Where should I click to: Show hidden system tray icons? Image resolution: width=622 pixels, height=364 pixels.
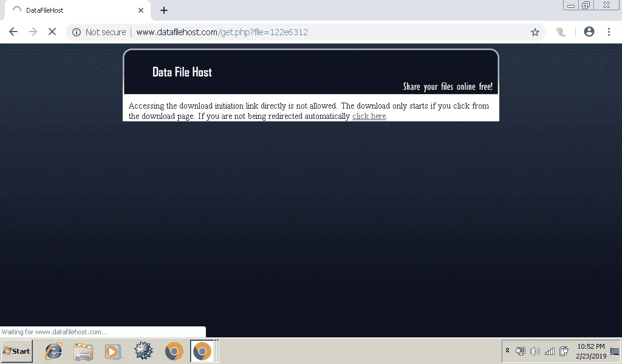click(507, 351)
